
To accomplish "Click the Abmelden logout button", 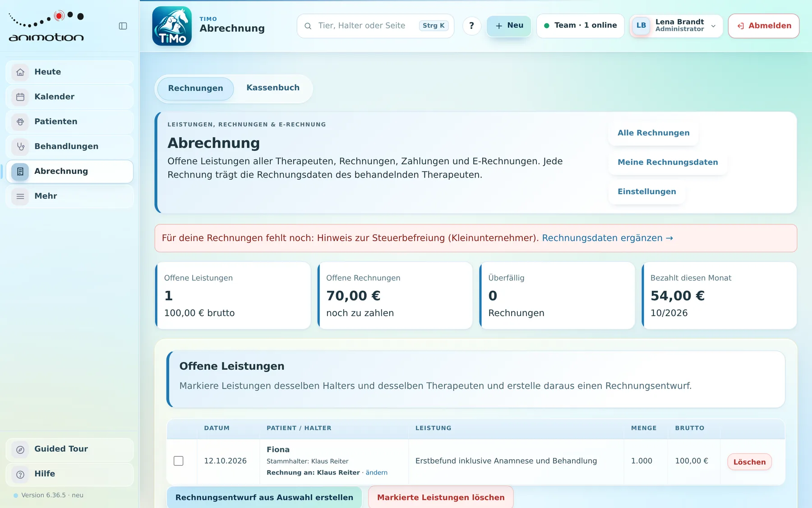I will (764, 26).
